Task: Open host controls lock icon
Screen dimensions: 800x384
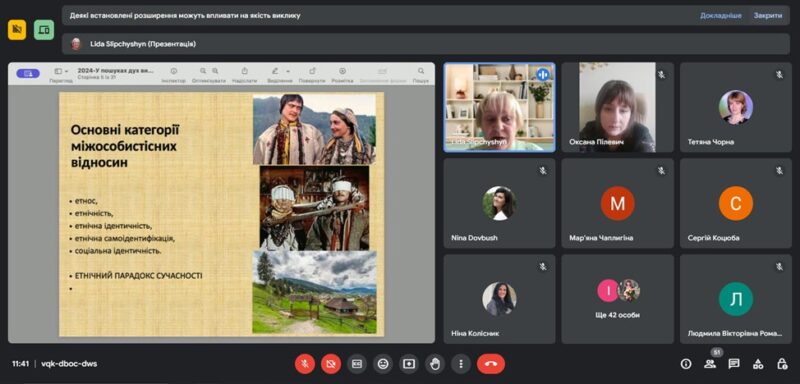Action: (x=782, y=364)
